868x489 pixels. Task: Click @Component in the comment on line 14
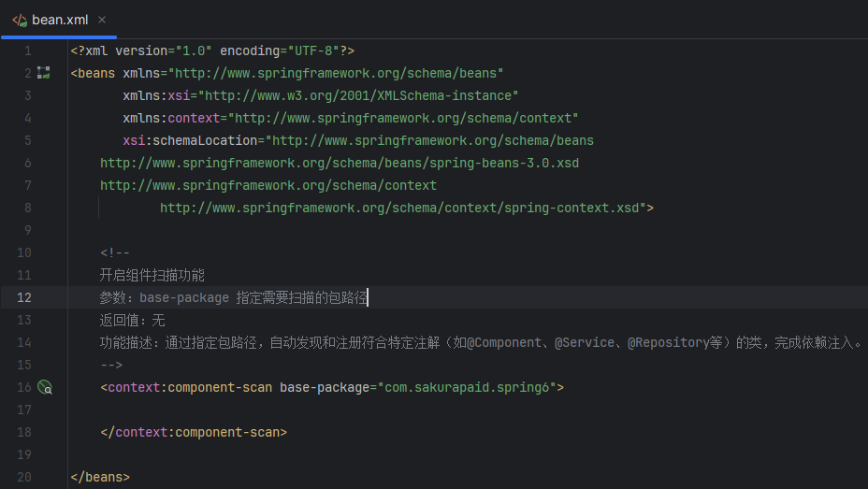click(x=504, y=342)
